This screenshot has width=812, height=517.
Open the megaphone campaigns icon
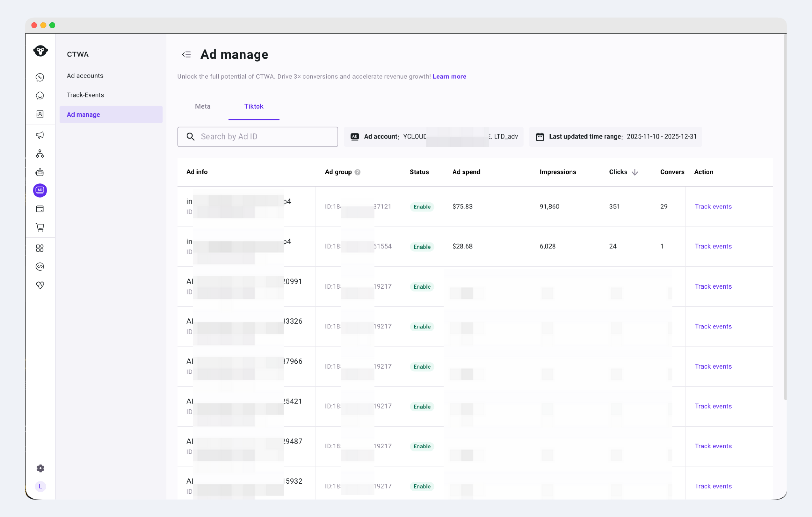[40, 135]
